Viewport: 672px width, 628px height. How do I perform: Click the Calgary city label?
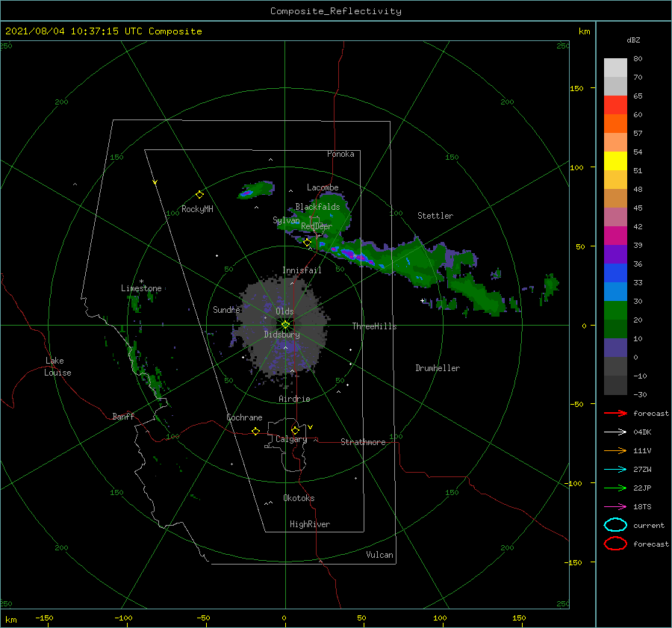coord(291,439)
